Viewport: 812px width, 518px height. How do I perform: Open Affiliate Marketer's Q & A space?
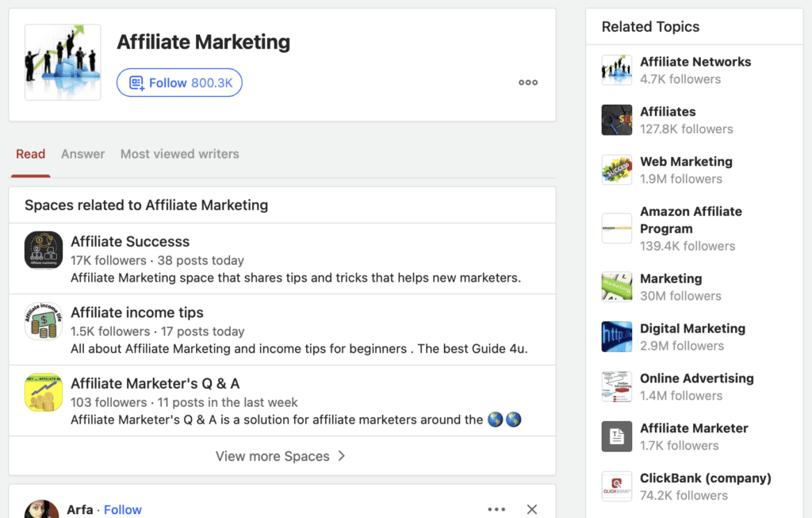(155, 383)
